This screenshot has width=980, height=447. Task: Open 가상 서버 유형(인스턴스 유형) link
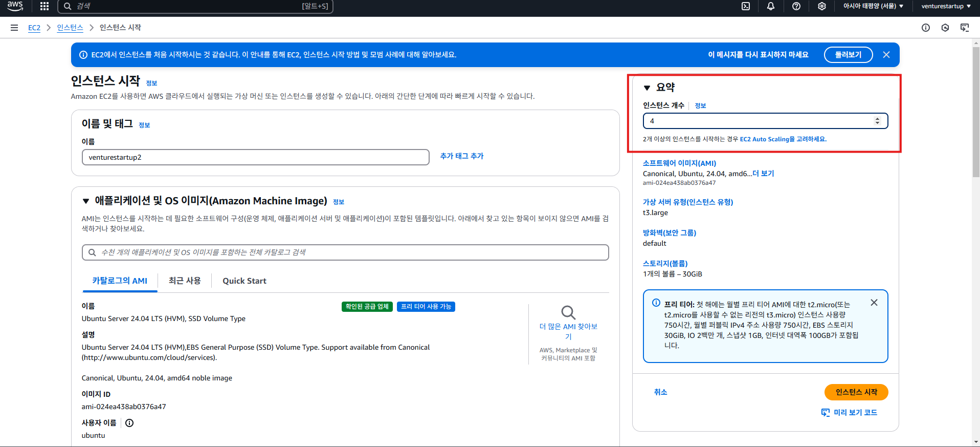[x=688, y=202]
